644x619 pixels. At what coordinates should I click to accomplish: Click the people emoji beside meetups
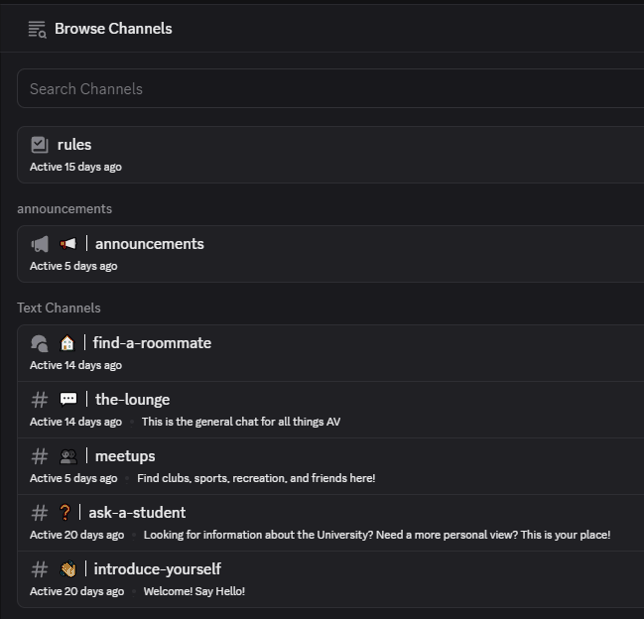68,456
